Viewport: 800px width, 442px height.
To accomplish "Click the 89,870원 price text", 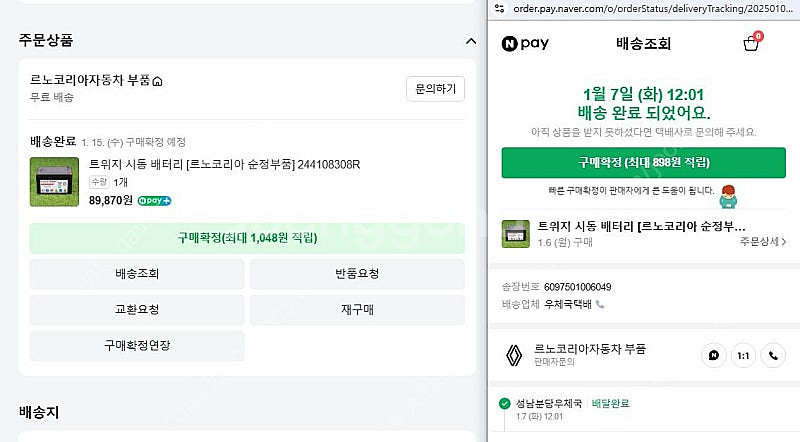I will pos(111,201).
